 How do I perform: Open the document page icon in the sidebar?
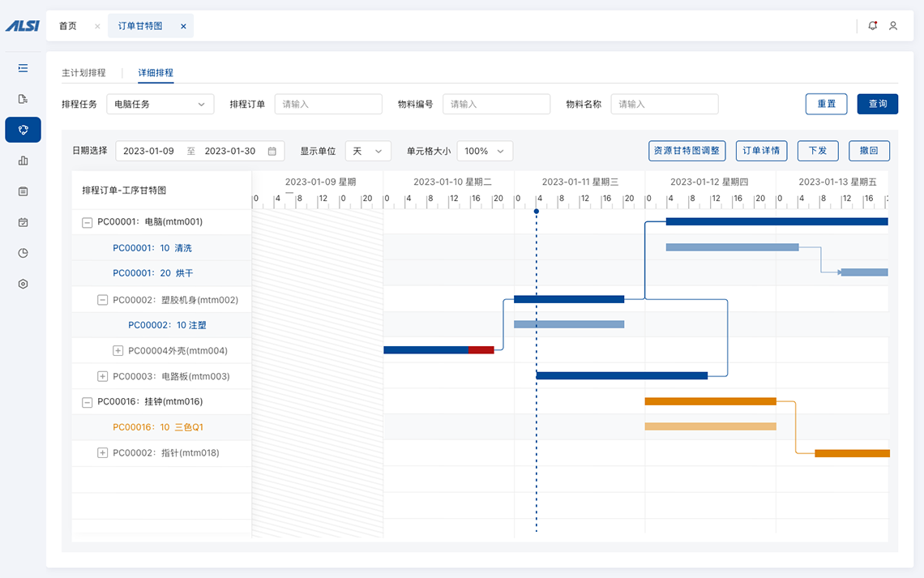coord(23,99)
